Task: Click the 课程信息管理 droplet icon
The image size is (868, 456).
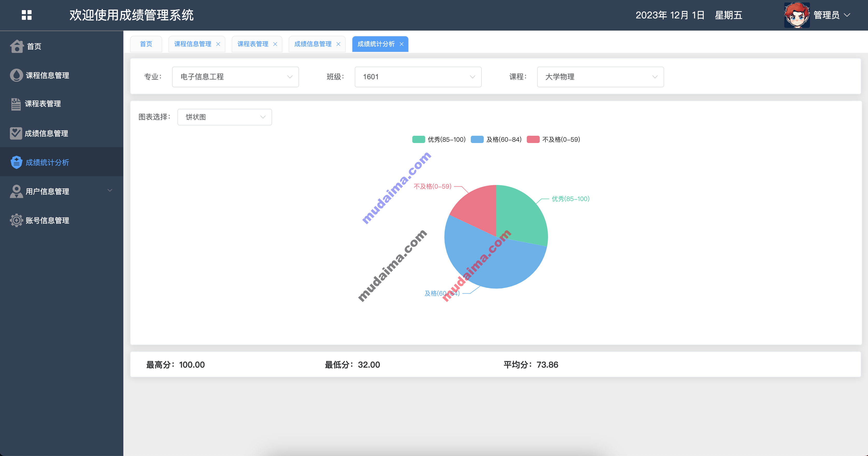Action: click(x=16, y=75)
